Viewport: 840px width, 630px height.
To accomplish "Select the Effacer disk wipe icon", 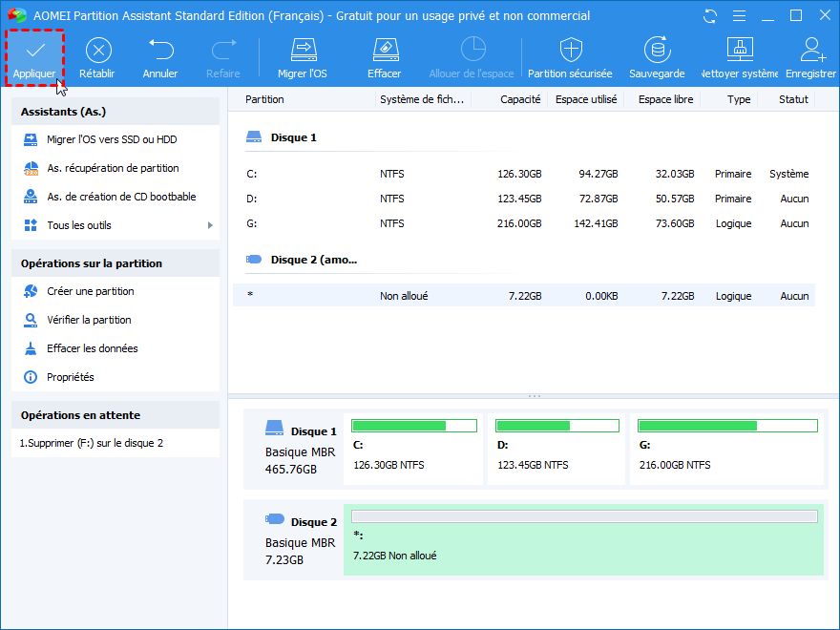I will click(384, 57).
